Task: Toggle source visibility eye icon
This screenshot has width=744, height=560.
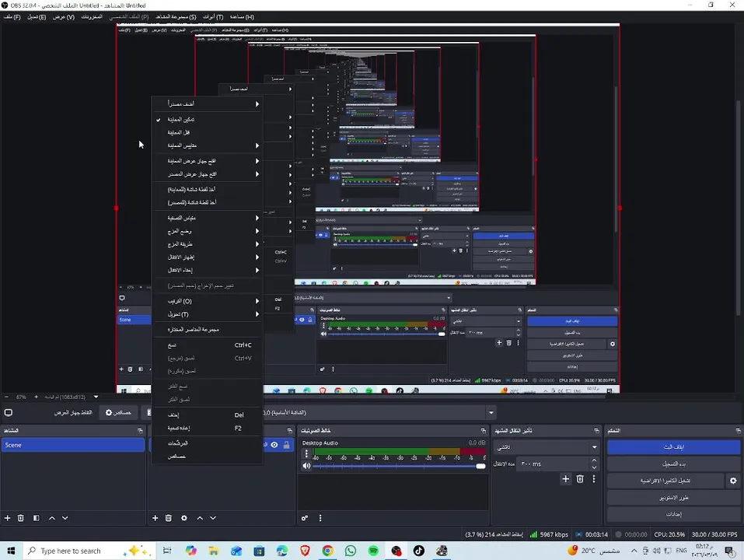Action: click(x=274, y=445)
